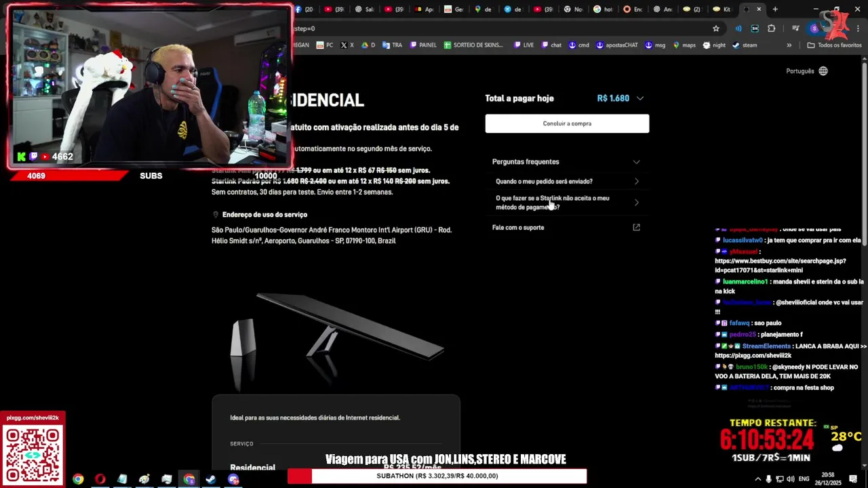Open the apostasCHAT bookmark
The width and height of the screenshot is (868, 488).
[x=617, y=45]
